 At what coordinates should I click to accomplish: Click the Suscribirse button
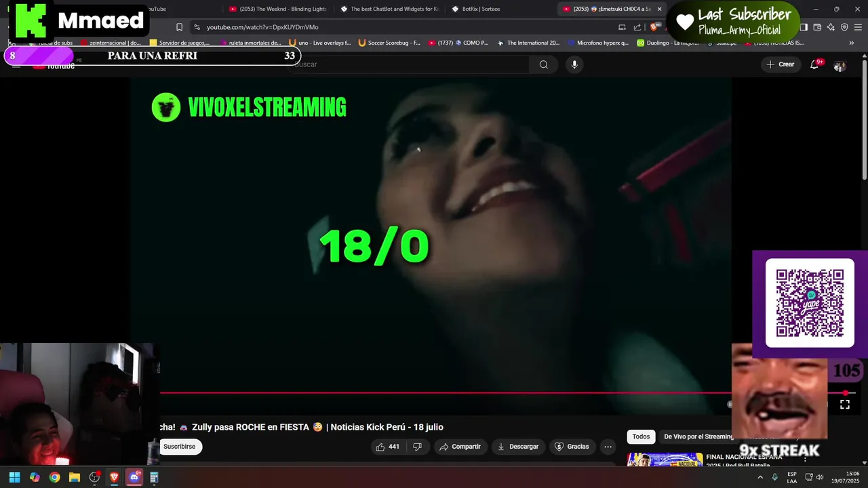click(179, 447)
